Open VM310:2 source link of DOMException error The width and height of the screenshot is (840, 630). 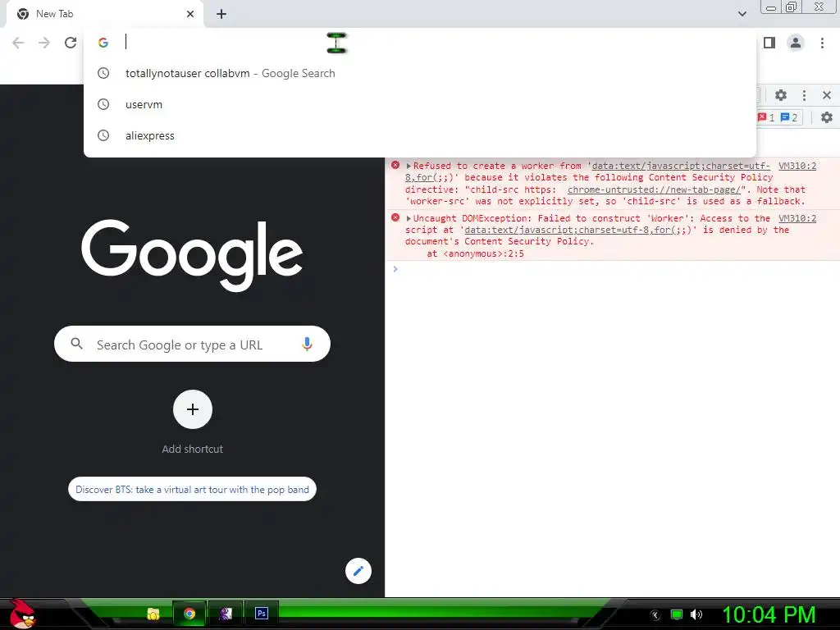[797, 218]
